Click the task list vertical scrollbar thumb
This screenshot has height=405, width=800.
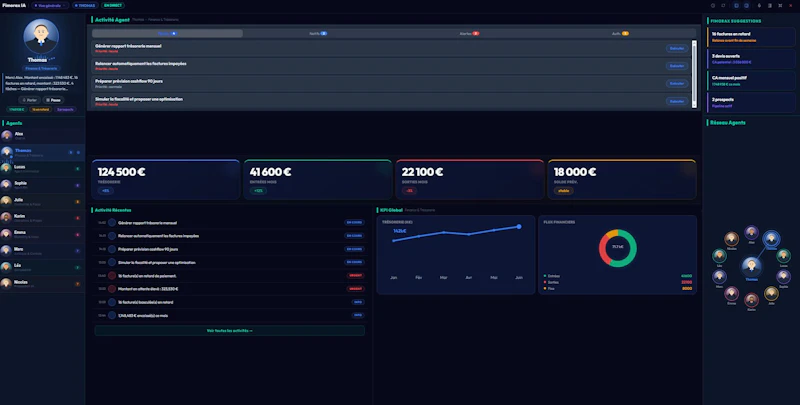tap(694, 74)
